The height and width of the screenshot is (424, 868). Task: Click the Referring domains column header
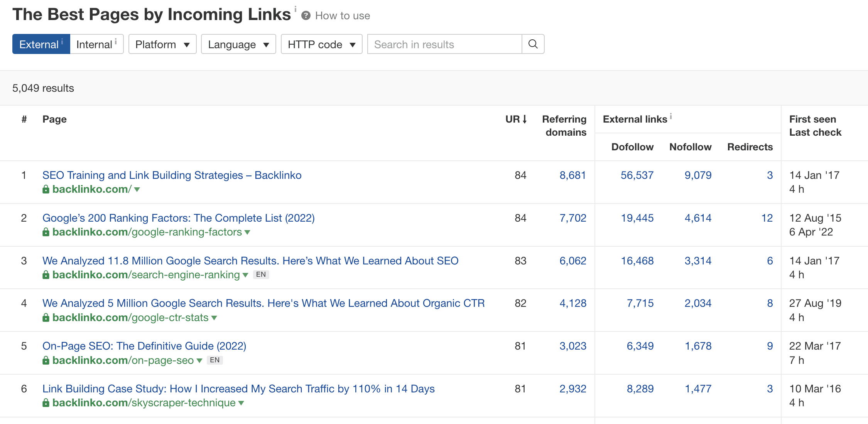[x=564, y=126]
